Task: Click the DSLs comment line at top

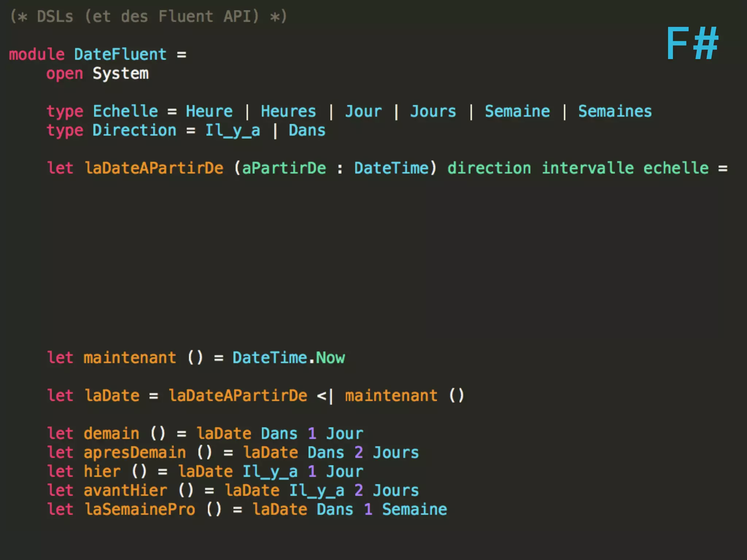Action: 148,17
